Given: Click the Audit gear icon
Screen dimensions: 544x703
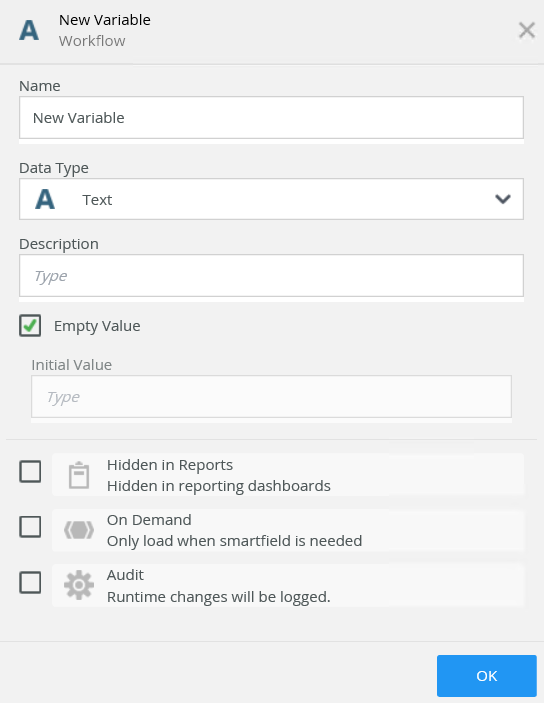Looking at the screenshot, I should (79, 585).
